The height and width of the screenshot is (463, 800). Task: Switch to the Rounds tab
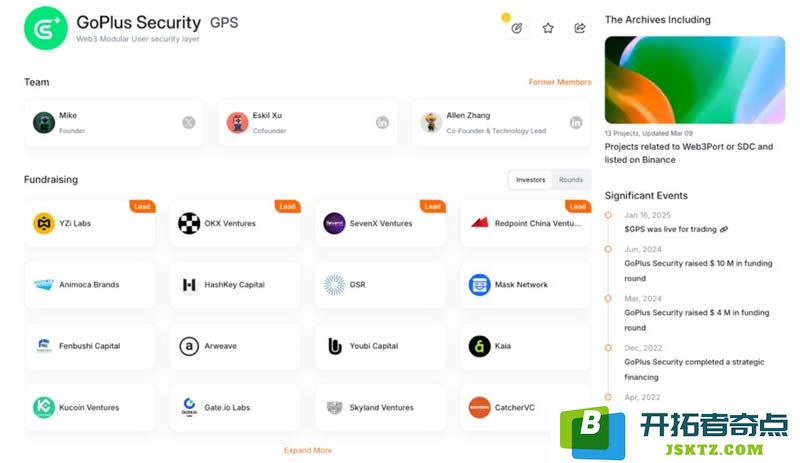pos(570,180)
